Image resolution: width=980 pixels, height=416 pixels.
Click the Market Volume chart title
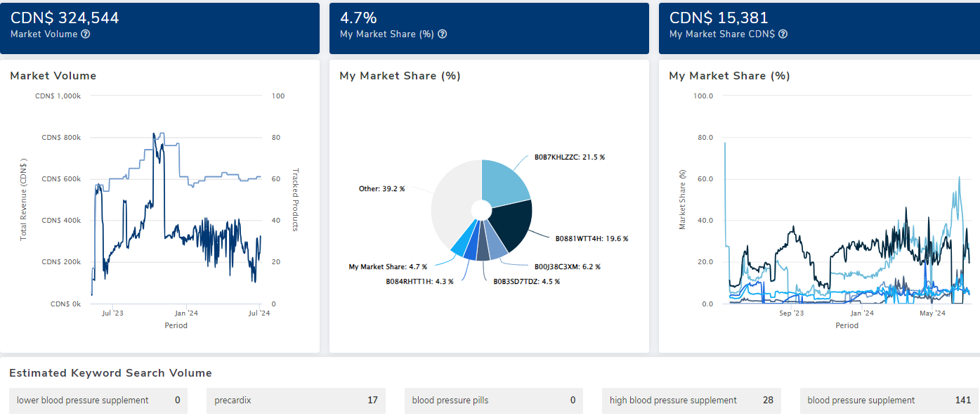(53, 76)
